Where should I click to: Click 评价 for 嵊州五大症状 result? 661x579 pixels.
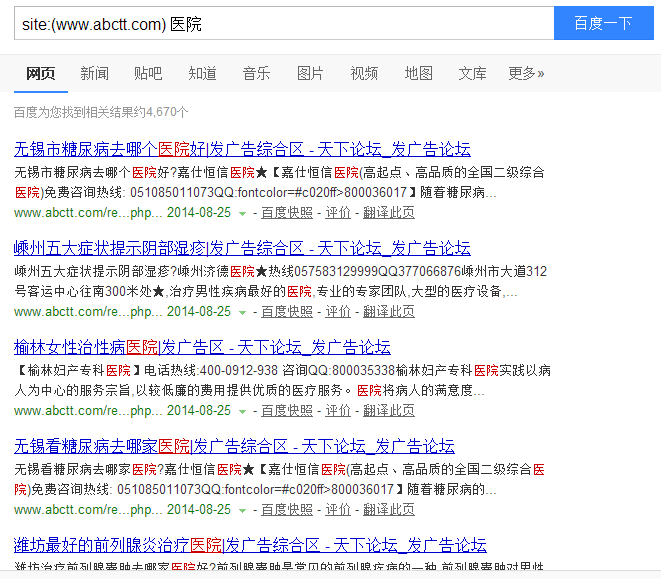(x=338, y=312)
